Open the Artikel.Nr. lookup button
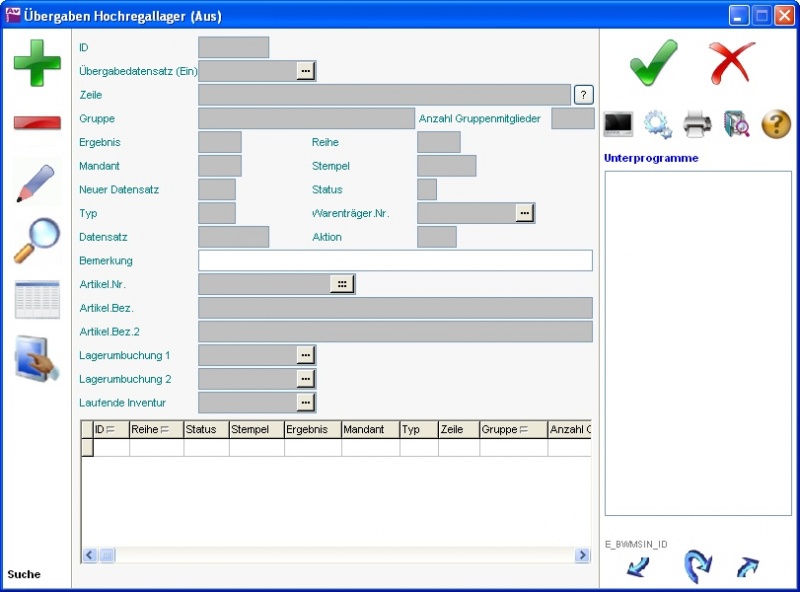 342,285
